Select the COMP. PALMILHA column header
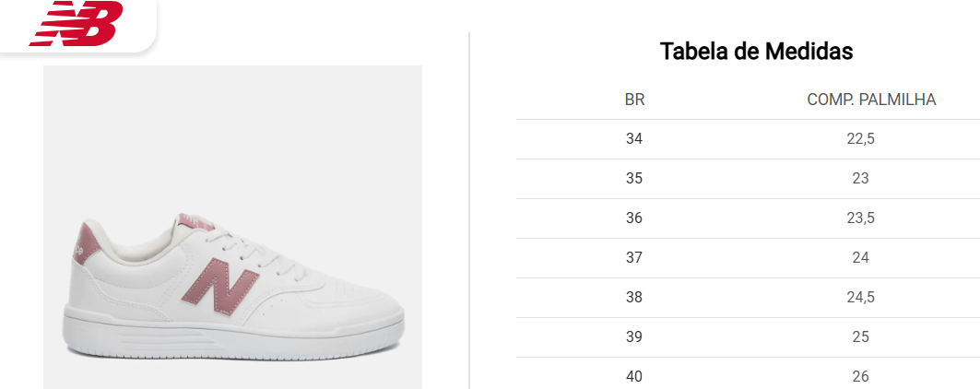980x389 pixels. (x=871, y=100)
